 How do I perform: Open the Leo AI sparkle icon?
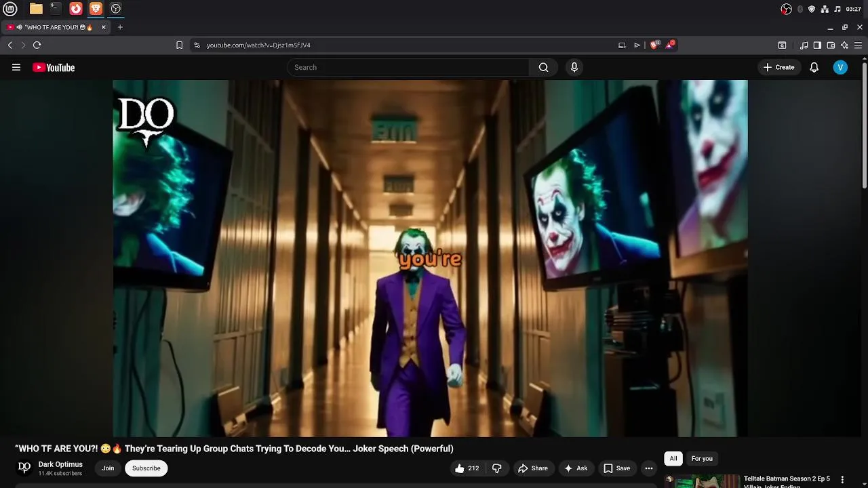844,45
